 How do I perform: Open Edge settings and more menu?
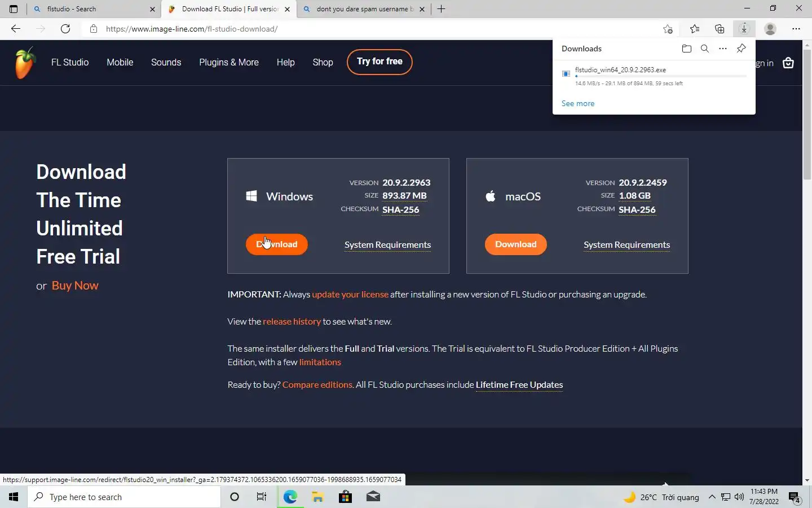pos(796,29)
